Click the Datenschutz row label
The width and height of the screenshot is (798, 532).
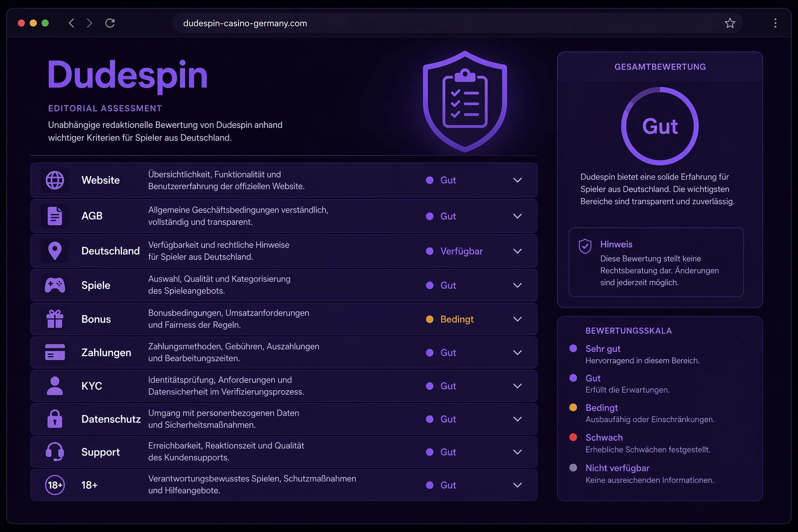click(111, 419)
